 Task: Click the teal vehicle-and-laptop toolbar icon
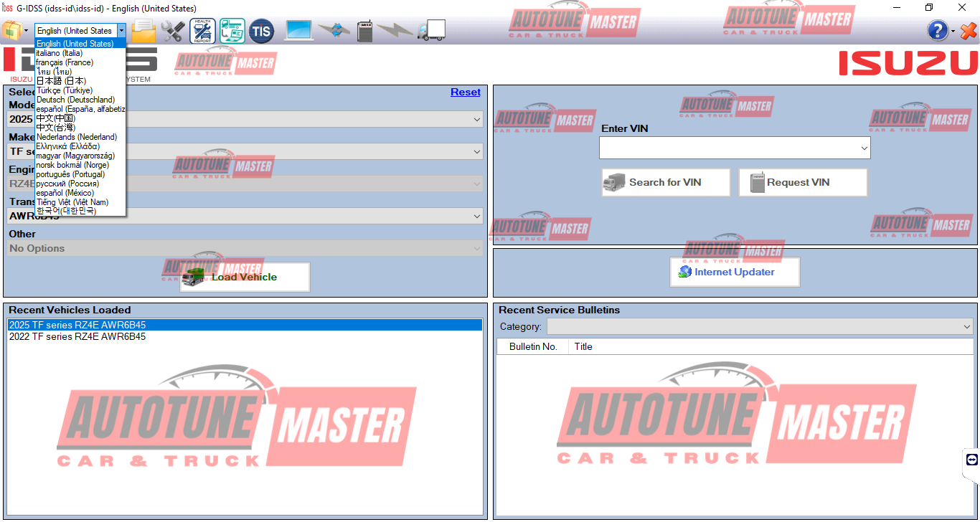[232, 31]
